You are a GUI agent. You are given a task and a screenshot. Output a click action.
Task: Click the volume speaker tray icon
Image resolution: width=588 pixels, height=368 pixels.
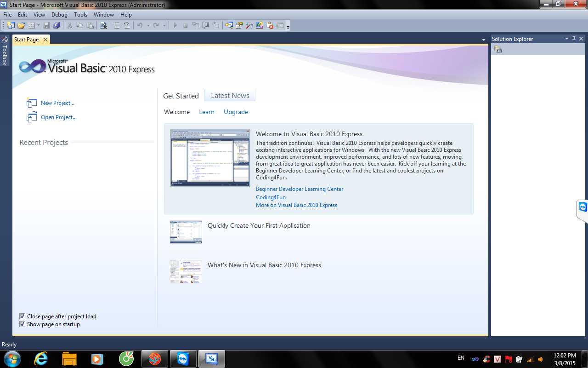pyautogui.click(x=541, y=359)
